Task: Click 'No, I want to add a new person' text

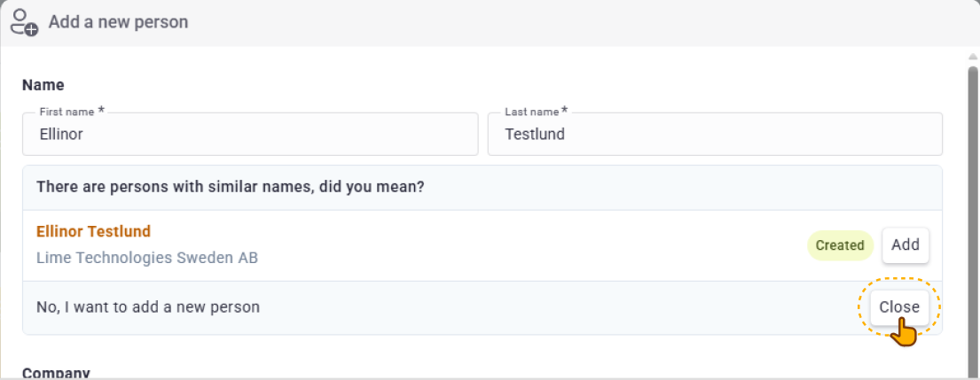Action: [148, 307]
